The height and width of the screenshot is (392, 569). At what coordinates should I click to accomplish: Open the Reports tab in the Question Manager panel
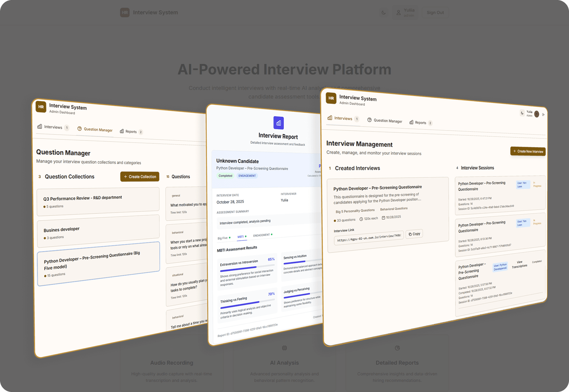pos(131,132)
